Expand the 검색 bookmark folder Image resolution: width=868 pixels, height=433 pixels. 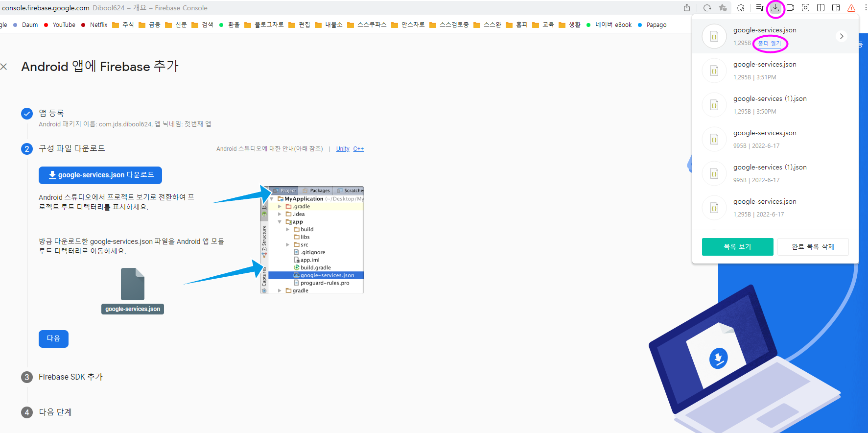202,25
